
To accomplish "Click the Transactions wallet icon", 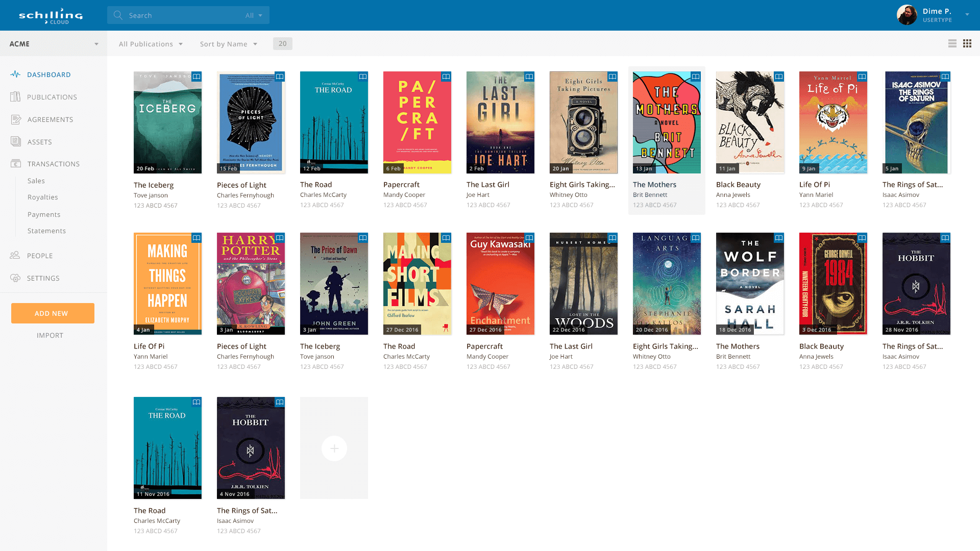I will (16, 164).
